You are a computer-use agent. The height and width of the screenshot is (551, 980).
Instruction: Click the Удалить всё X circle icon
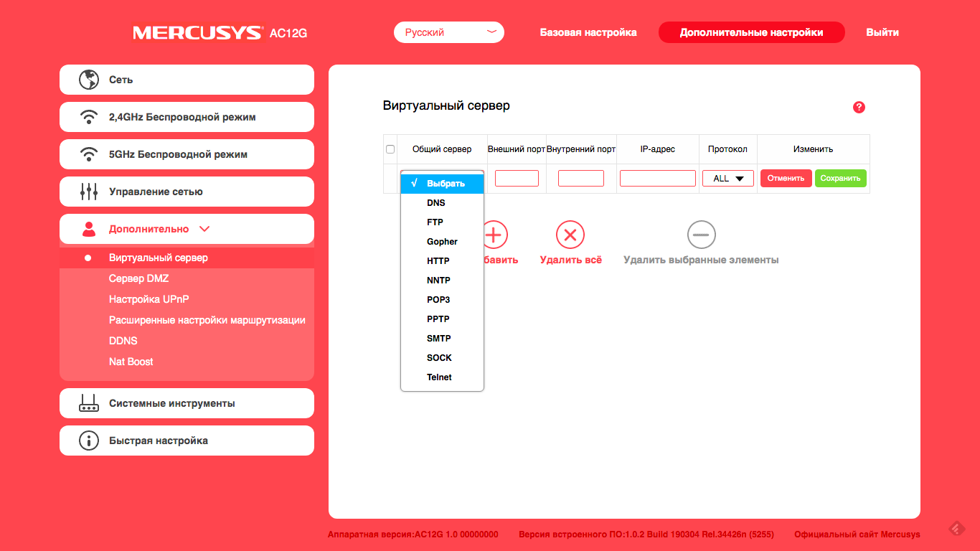click(570, 235)
